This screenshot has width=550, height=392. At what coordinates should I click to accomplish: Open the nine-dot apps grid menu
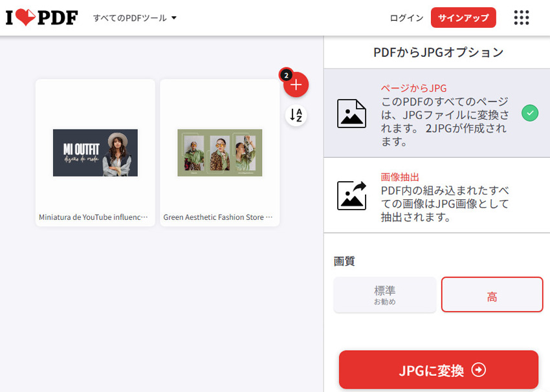(521, 17)
